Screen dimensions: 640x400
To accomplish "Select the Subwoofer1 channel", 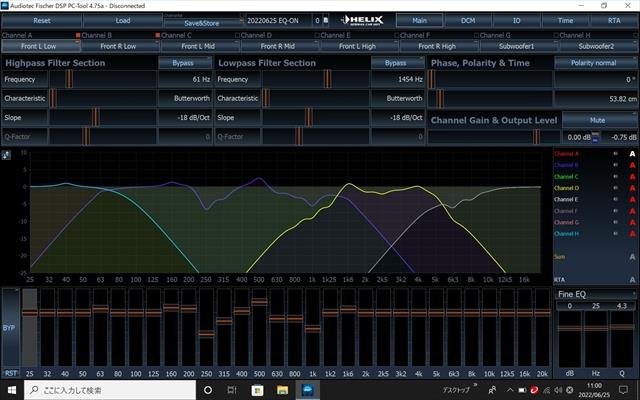I will point(517,46).
